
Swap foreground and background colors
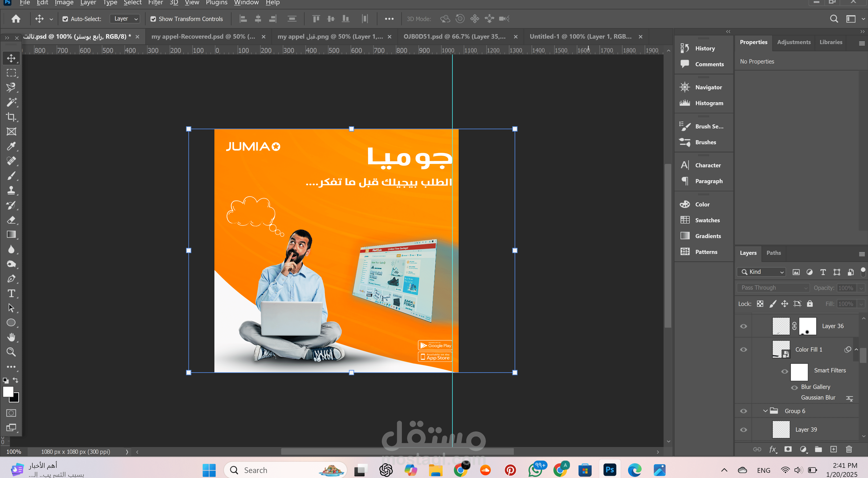tap(16, 380)
